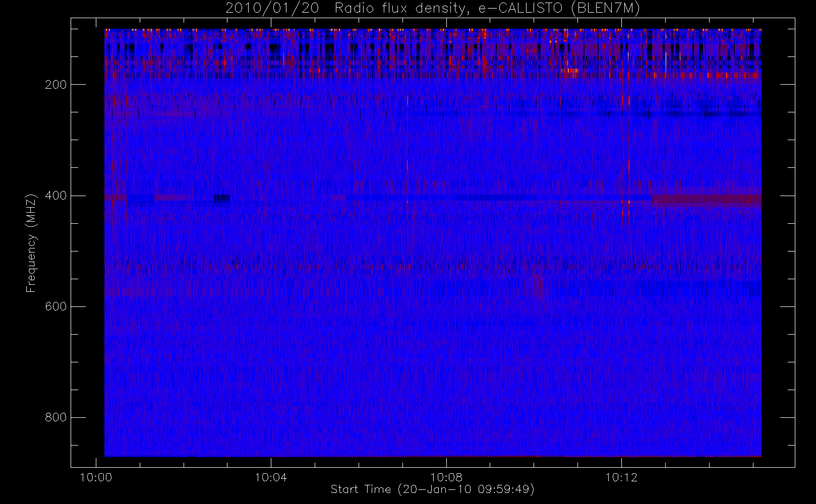Click the 10:04 time tick label
Viewport: 816px width, 504px height.
point(271,477)
